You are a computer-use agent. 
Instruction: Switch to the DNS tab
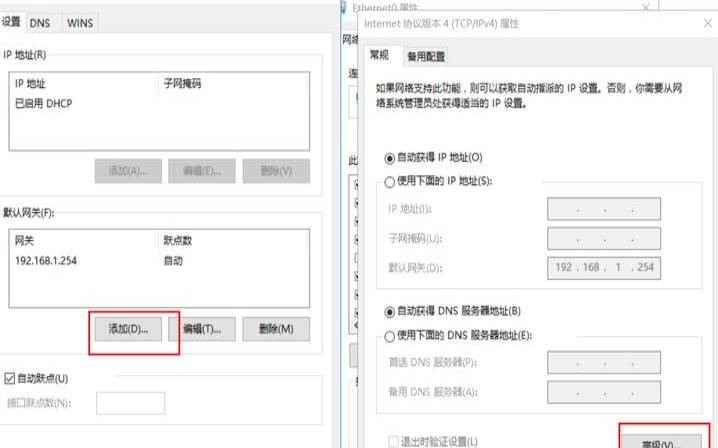coord(40,23)
